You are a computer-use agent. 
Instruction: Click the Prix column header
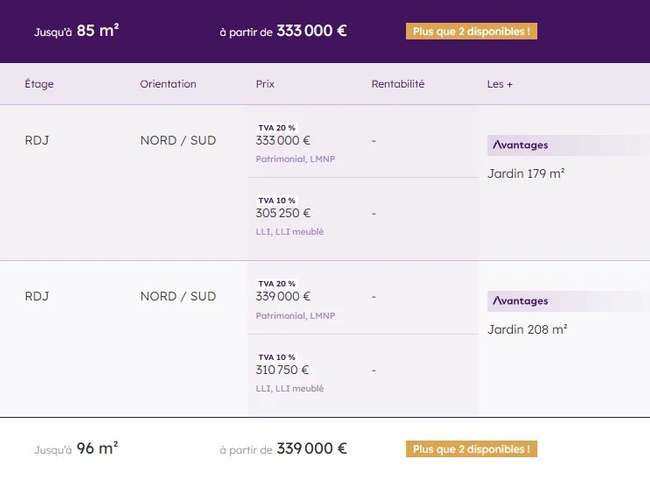pos(265,84)
